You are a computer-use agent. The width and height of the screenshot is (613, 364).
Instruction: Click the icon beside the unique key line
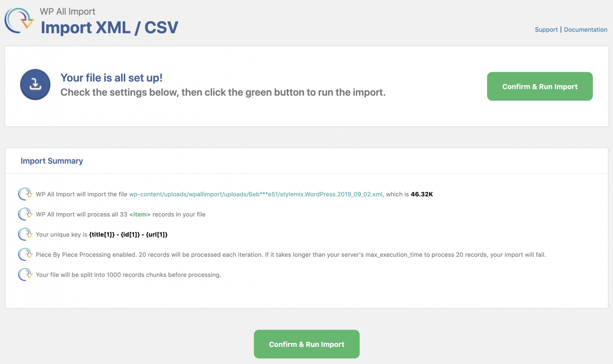point(25,234)
